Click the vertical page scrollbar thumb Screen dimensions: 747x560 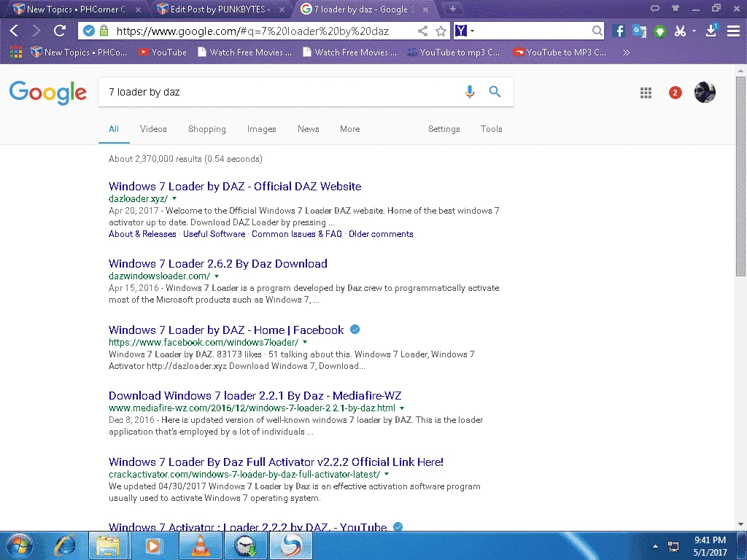[740, 176]
